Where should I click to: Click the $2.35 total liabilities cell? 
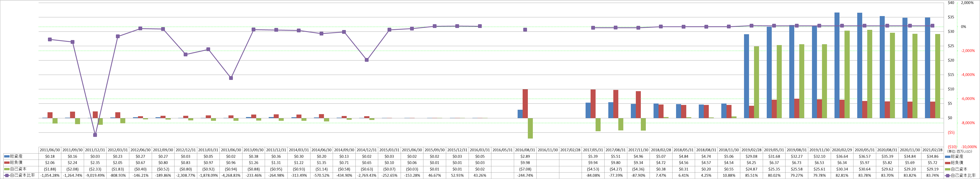(95, 163)
